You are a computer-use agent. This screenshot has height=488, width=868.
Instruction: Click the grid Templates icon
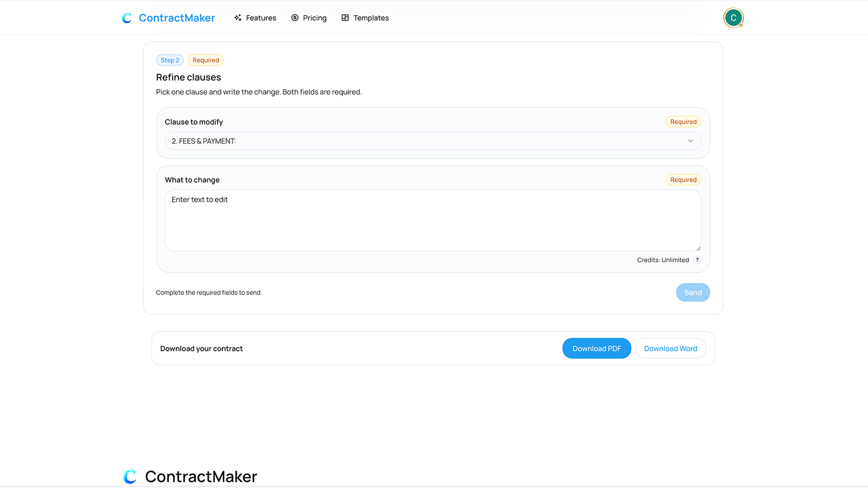point(344,17)
